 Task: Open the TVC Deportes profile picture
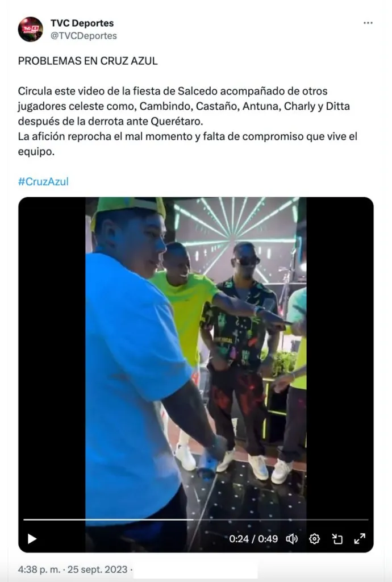[x=31, y=30]
